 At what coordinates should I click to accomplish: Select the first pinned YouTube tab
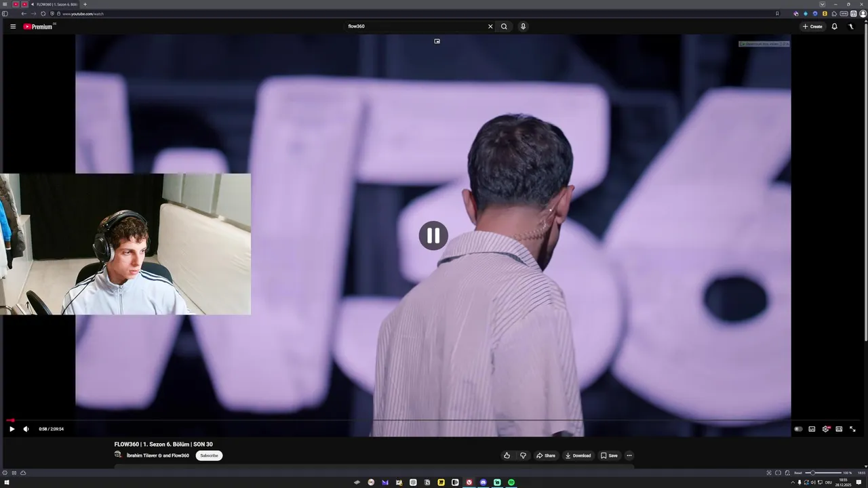click(16, 4)
